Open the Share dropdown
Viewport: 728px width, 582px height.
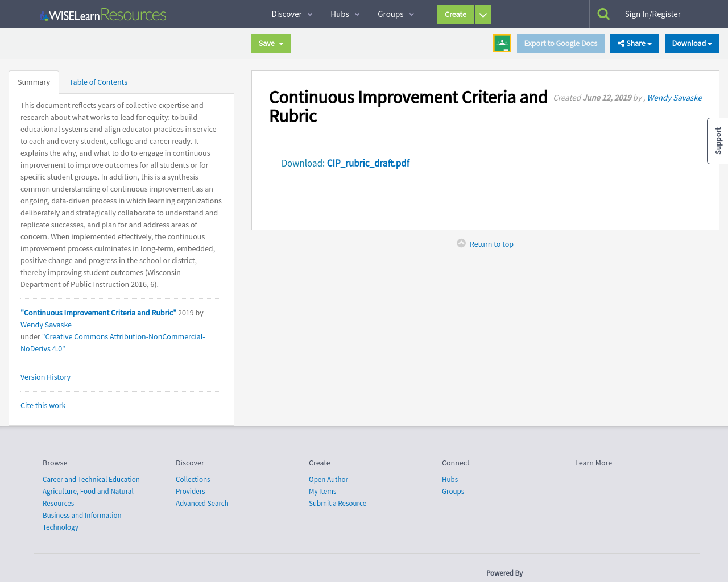tap(634, 43)
